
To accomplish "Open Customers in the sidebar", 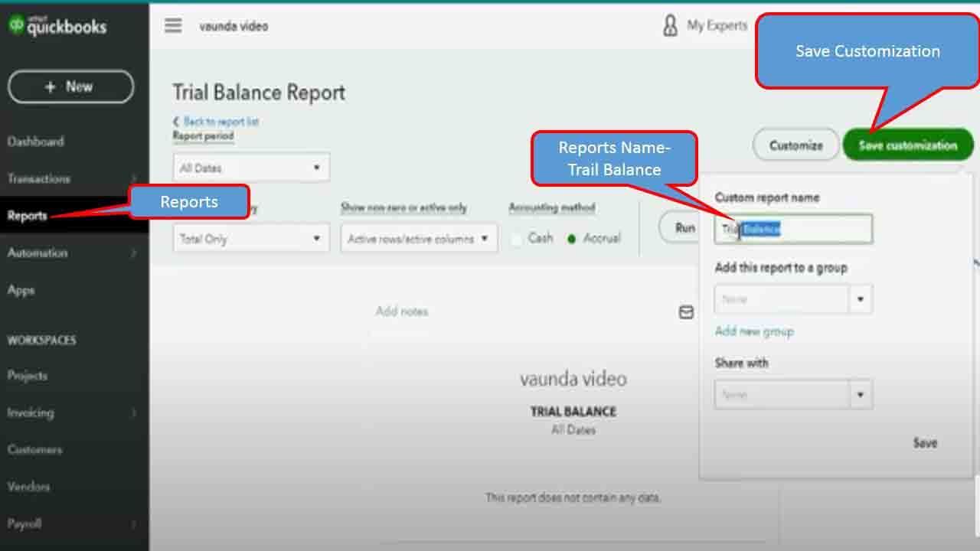I will pos(35,450).
